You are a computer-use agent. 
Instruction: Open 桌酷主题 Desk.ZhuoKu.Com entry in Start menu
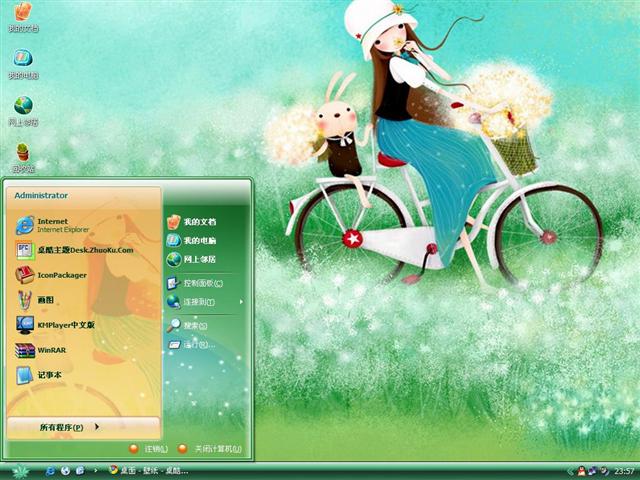pos(74,250)
